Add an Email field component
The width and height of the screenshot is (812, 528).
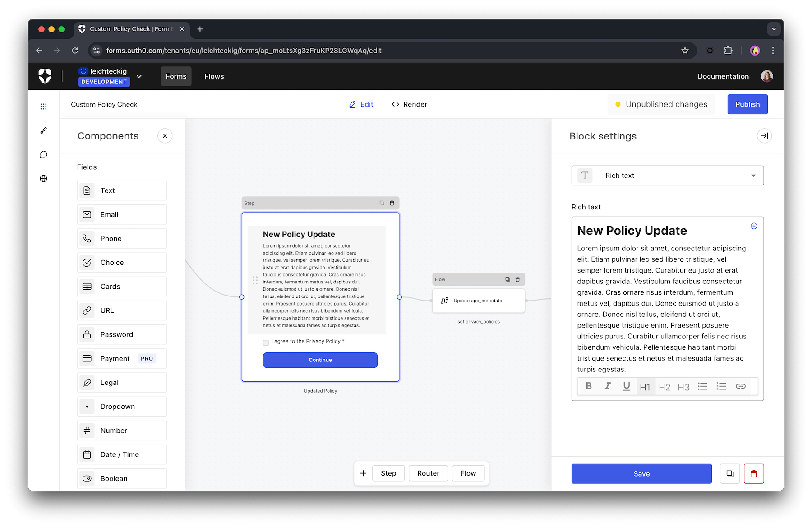point(122,214)
